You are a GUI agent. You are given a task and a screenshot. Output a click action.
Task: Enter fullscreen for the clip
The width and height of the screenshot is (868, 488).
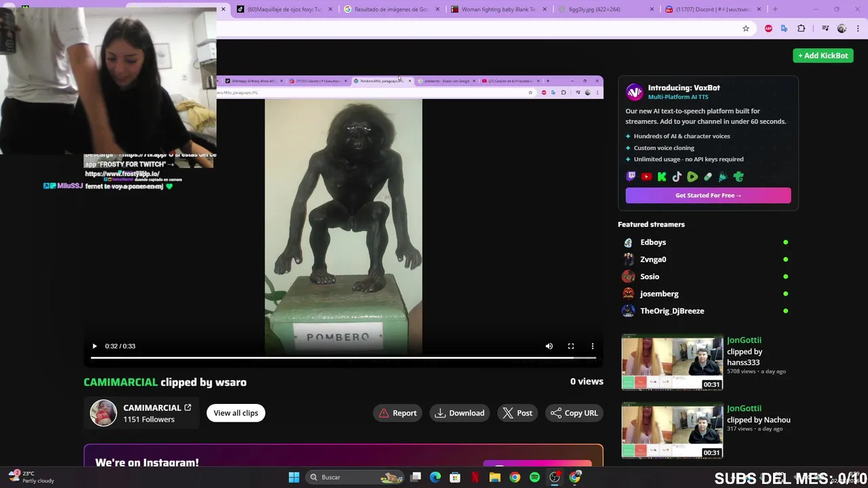(x=571, y=346)
